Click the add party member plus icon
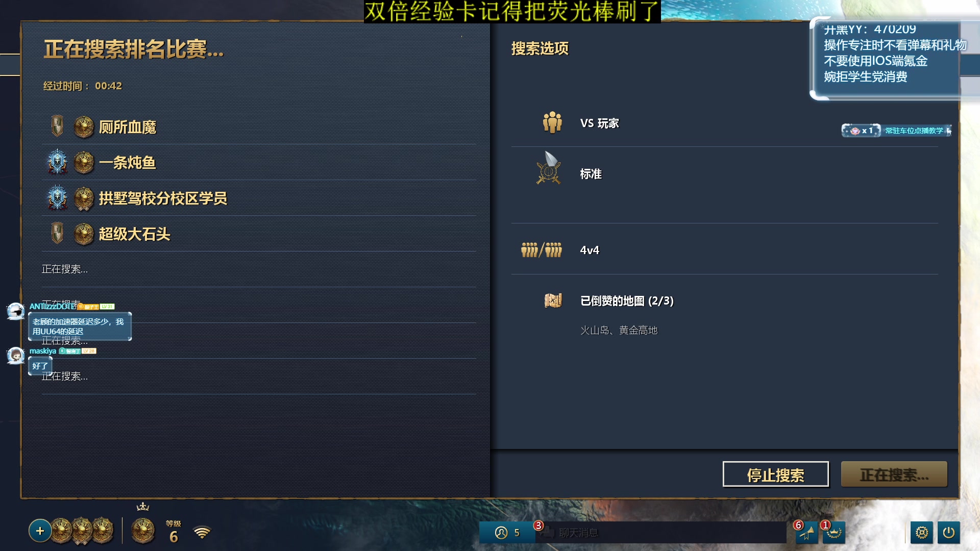Screen dimensions: 980x551 40,531
